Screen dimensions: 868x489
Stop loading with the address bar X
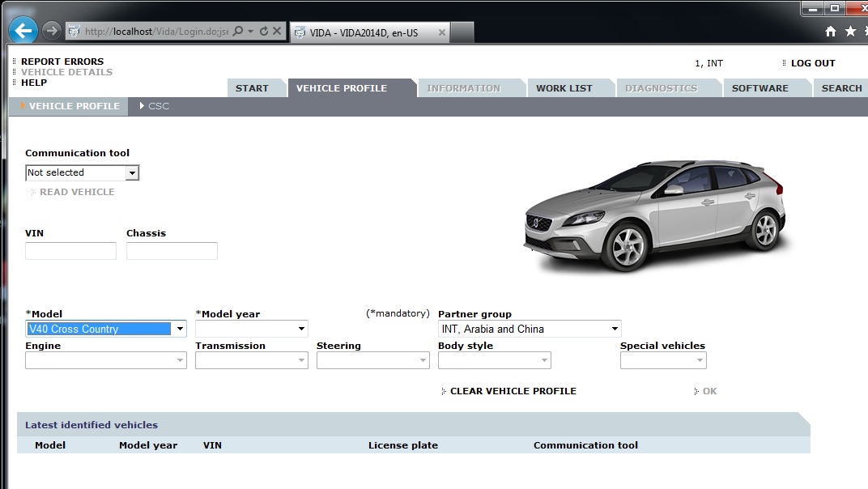tap(277, 31)
